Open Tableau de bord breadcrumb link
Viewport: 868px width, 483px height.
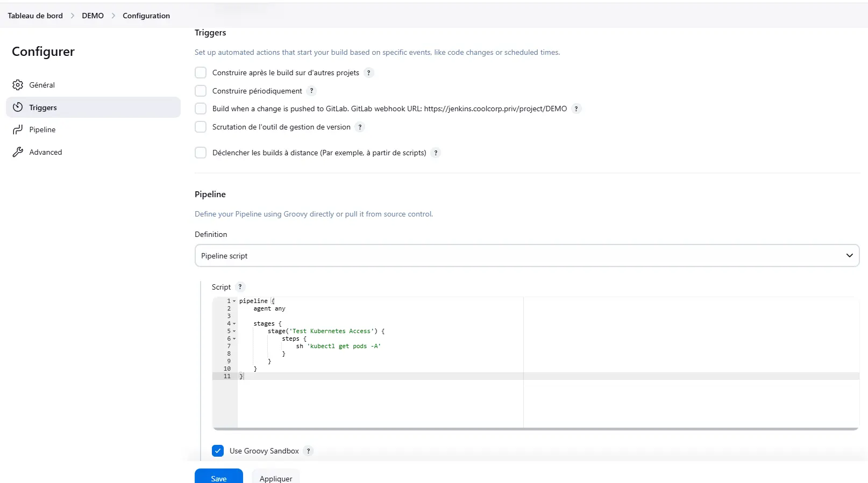35,16
